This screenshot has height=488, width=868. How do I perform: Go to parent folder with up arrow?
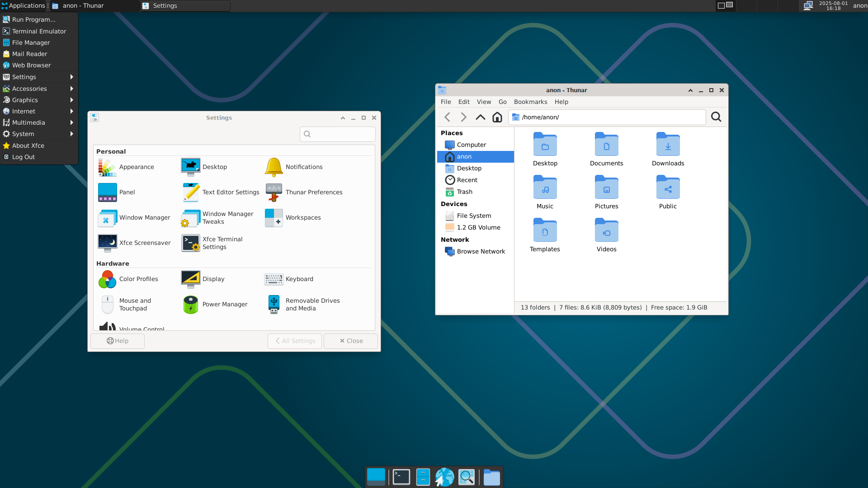pyautogui.click(x=480, y=117)
